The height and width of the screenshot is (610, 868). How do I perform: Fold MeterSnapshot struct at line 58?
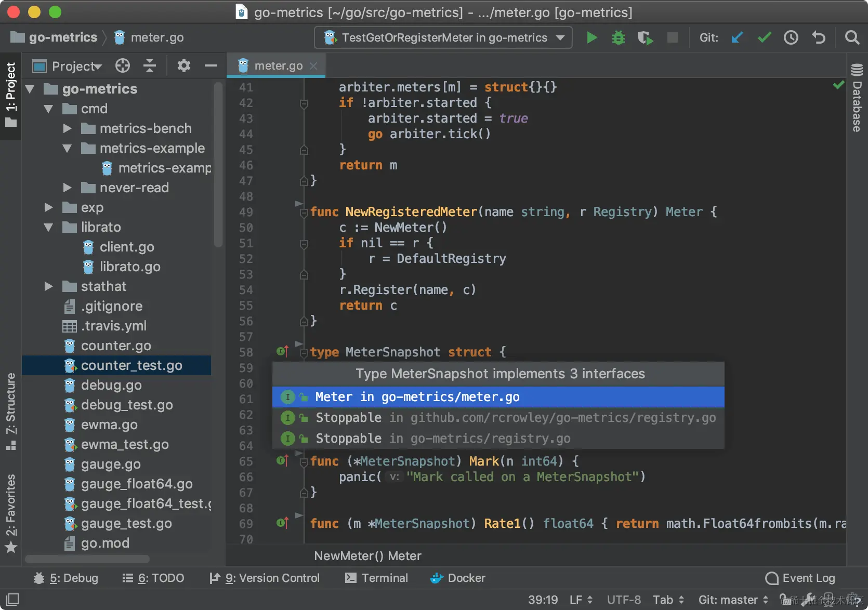point(304,353)
